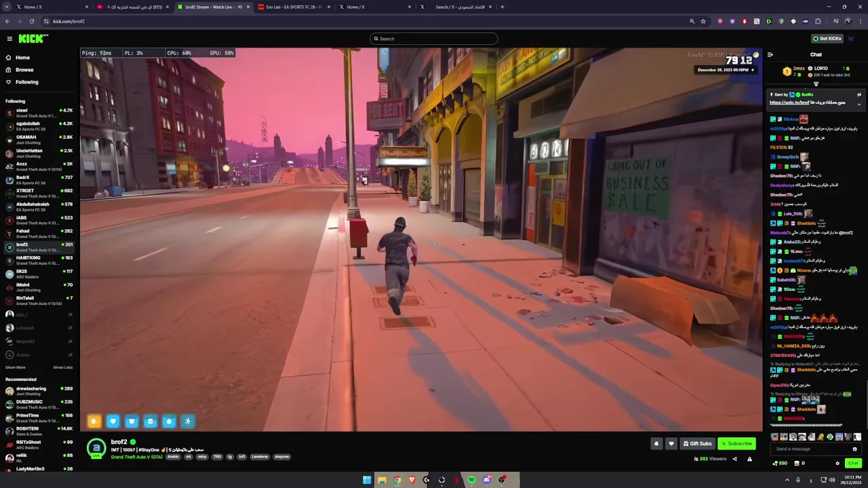Open emoji picker in chat input
Screen dimensions: 868x488
click(x=854, y=449)
